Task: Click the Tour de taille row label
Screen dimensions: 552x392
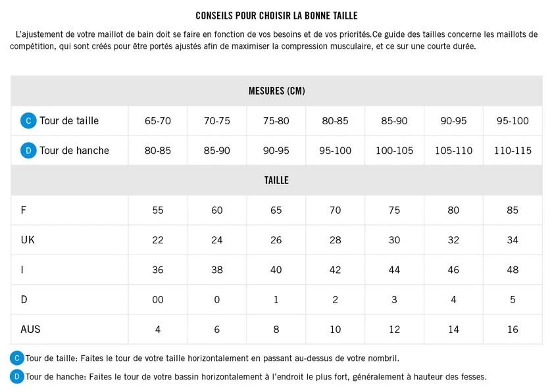Action: click(69, 121)
